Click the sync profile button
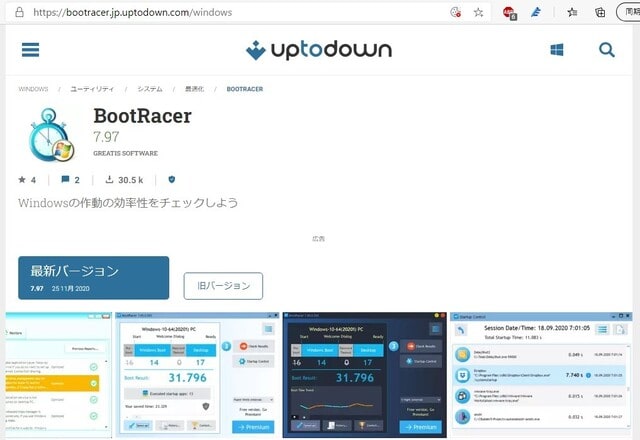 tap(629, 12)
